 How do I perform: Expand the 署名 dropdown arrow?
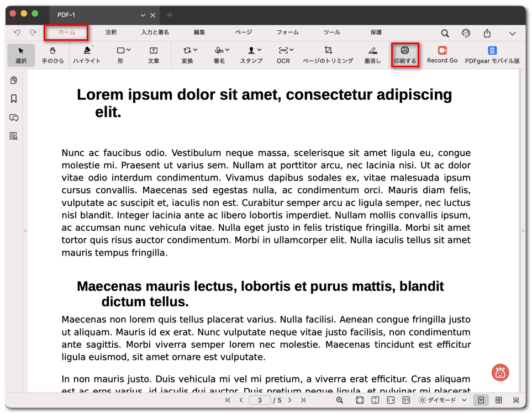pos(227,50)
